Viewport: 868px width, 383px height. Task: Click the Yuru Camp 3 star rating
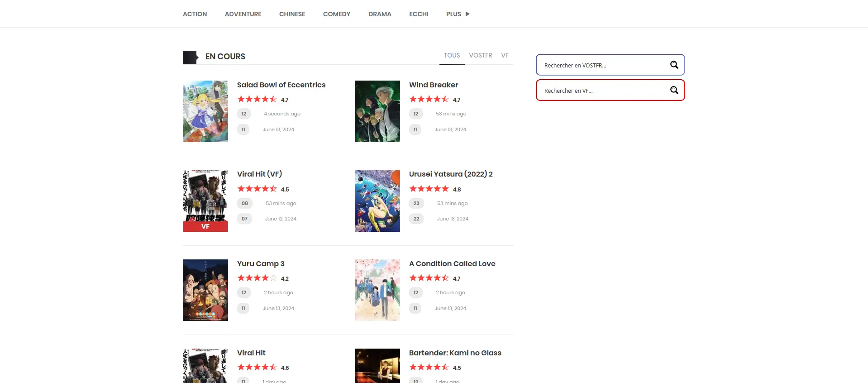coord(257,278)
